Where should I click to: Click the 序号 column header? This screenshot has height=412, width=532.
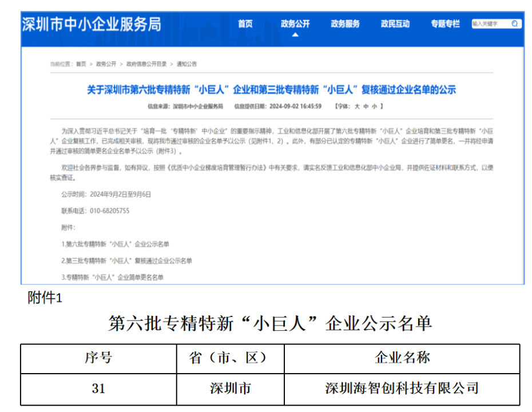pos(98,358)
